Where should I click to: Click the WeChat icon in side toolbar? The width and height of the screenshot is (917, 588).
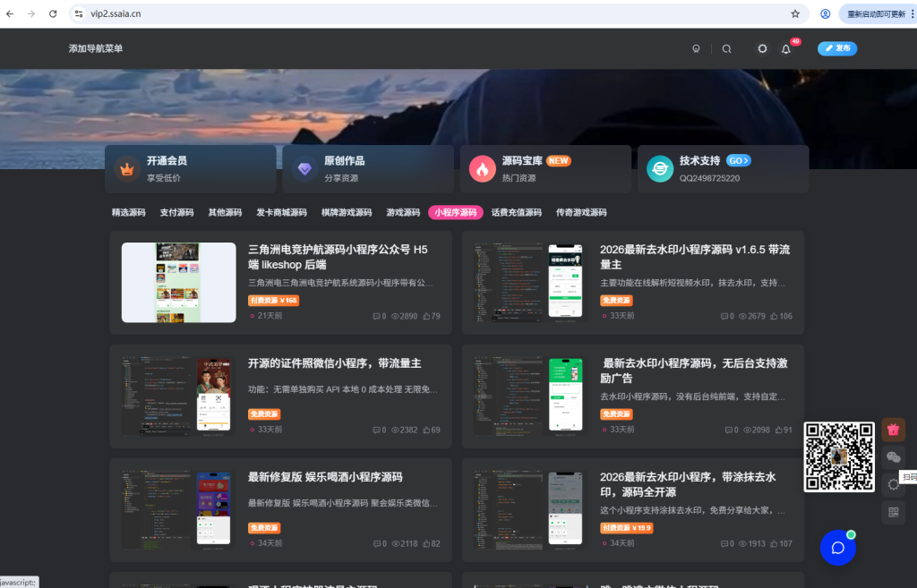click(x=893, y=457)
